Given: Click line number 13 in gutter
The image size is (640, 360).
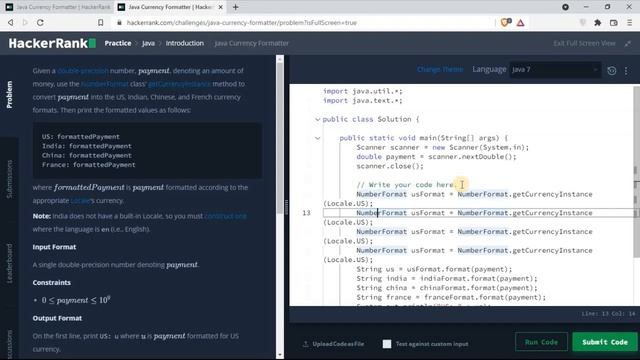Looking at the screenshot, I should pos(306,213).
